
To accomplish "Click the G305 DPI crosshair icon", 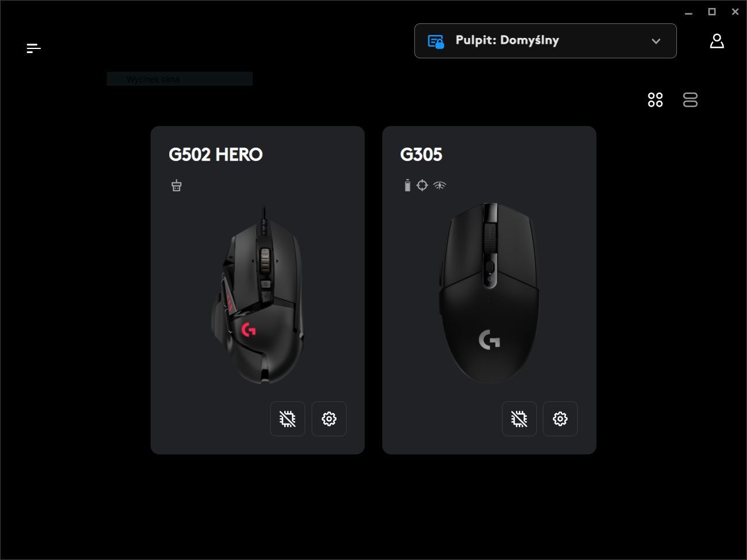I will click(423, 185).
